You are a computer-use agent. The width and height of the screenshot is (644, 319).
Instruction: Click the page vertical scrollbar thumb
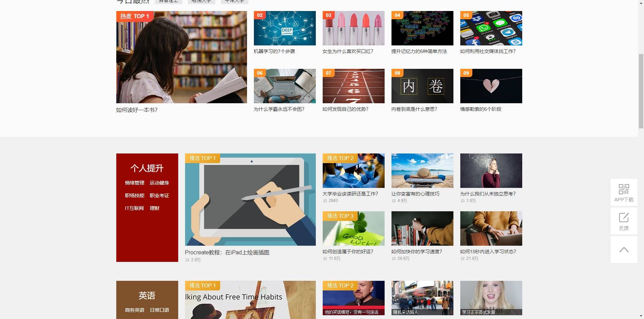click(x=641, y=91)
